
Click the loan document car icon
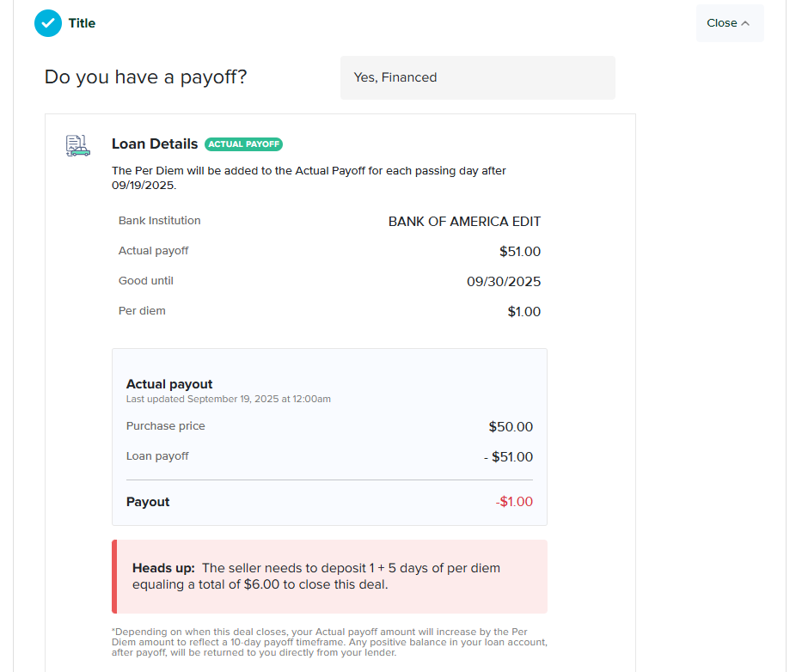(77, 146)
